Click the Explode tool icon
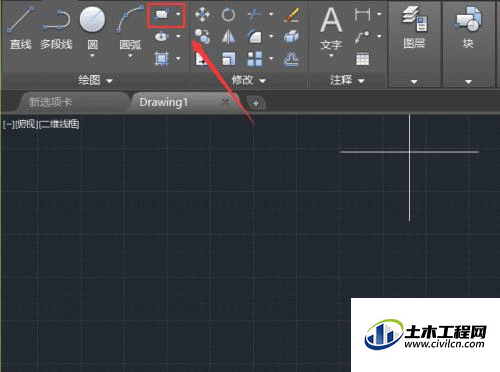The height and width of the screenshot is (372, 500). click(x=291, y=37)
